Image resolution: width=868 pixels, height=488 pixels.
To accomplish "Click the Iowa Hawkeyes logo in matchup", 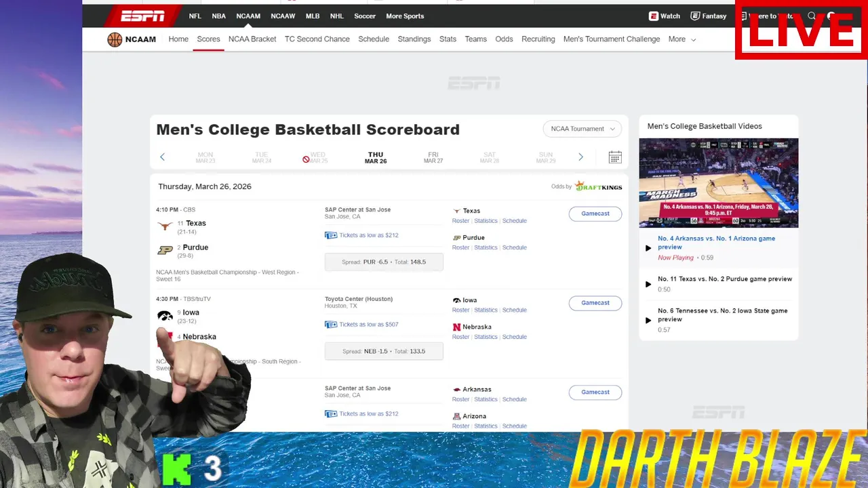I will (165, 315).
